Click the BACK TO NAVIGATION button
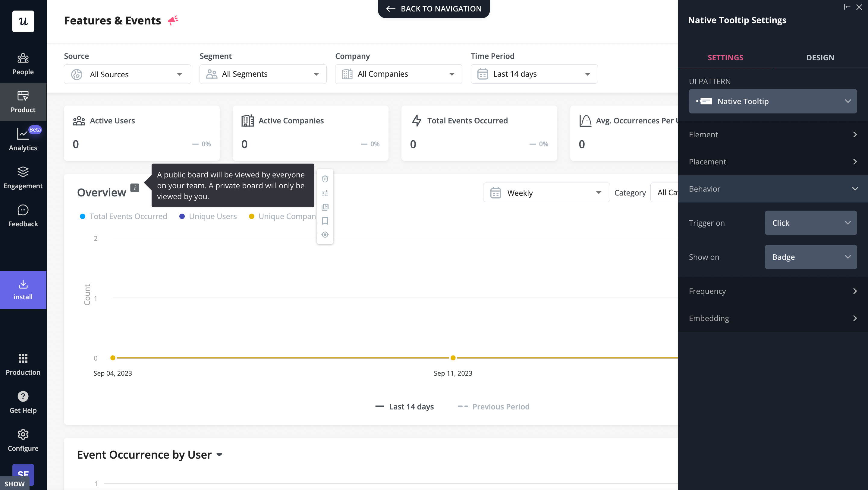 point(434,8)
